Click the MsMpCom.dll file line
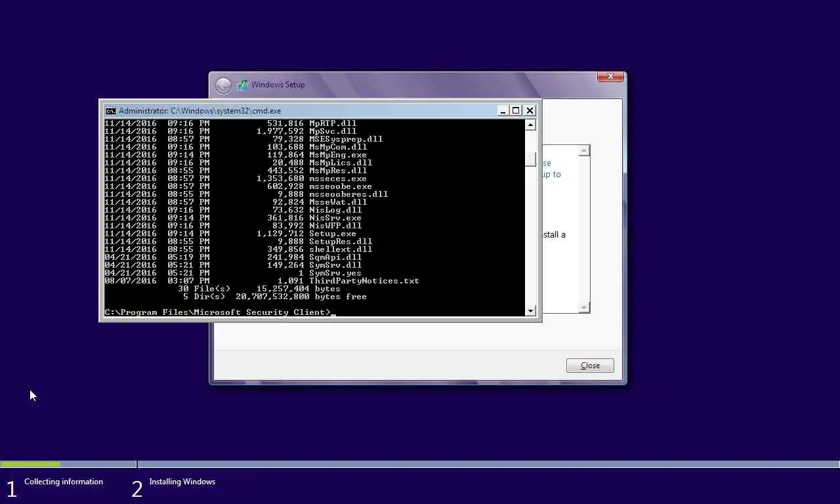 pyautogui.click(x=236, y=147)
